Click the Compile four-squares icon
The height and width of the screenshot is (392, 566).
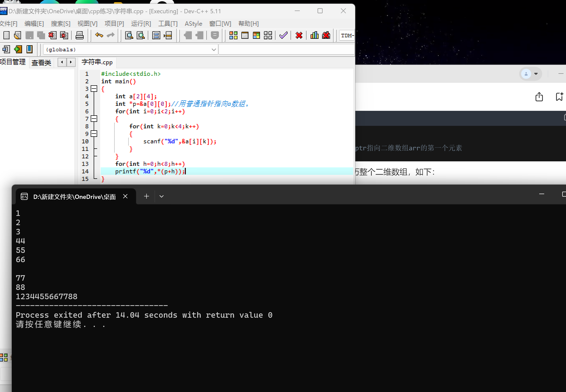[233, 35]
